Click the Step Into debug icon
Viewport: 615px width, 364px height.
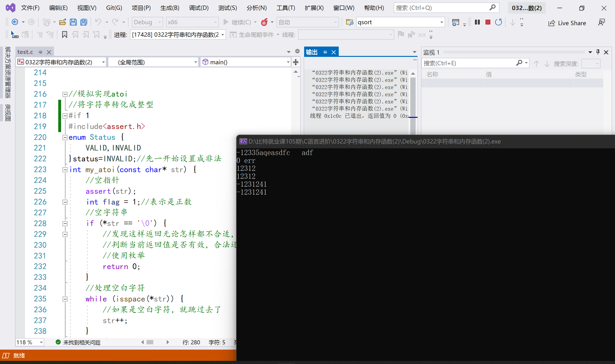click(x=513, y=23)
